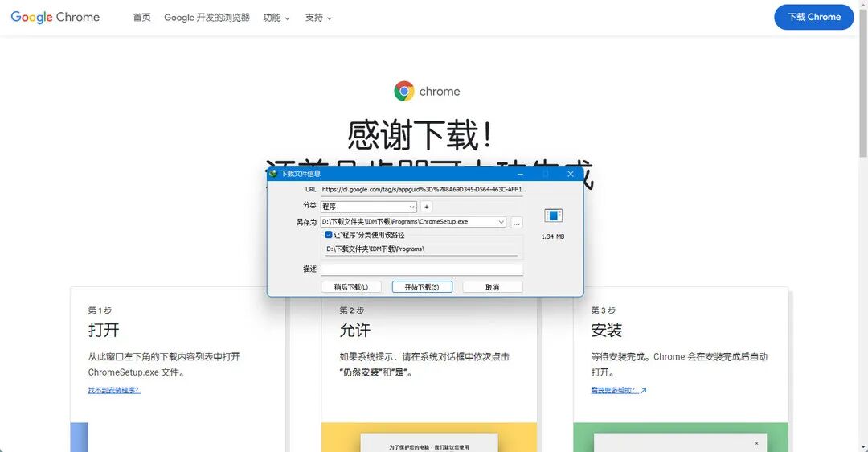868x452 pixels.
Task: Minimize the 下载文件信息 dialog
Action: point(520,174)
